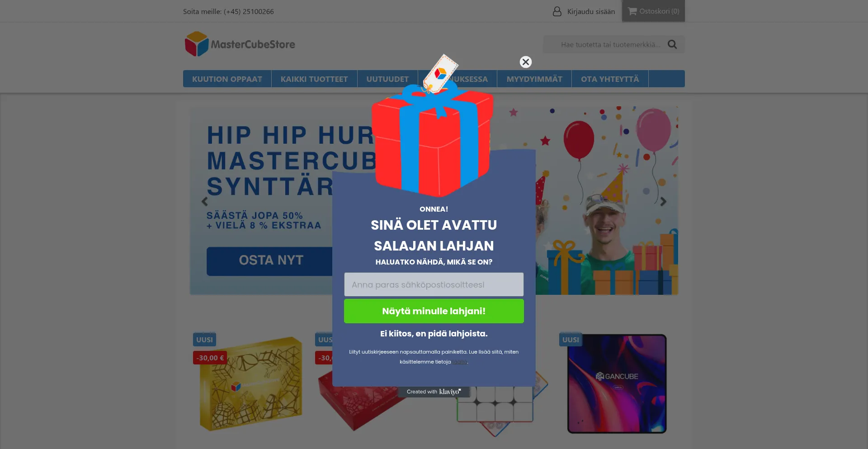Focus the product search field
This screenshot has width=868, height=449.
[x=610, y=44]
